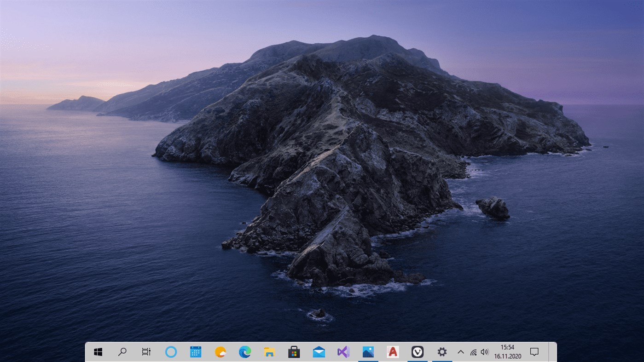The height and width of the screenshot is (362, 644).
Task: Open the Mail app
Action: pyautogui.click(x=319, y=351)
